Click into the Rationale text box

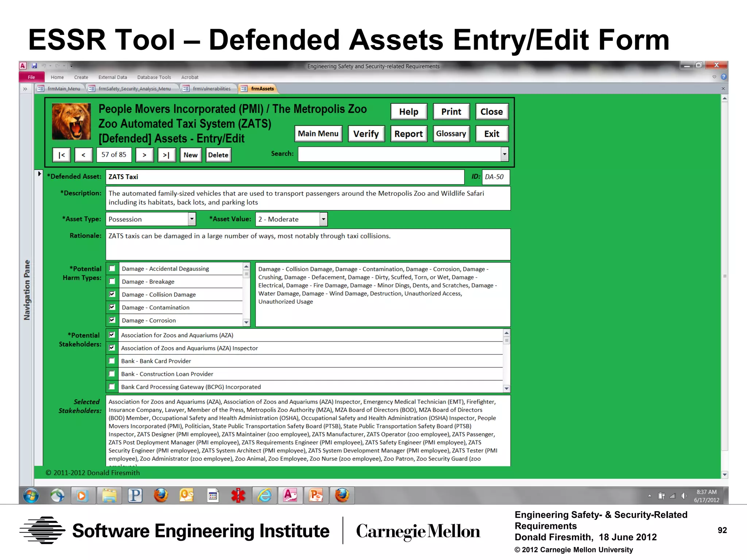(308, 244)
